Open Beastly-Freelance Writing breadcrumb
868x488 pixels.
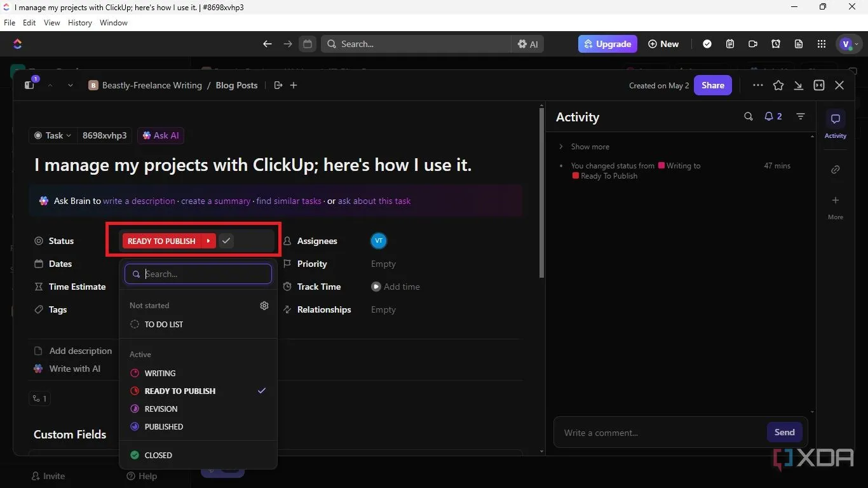[x=146, y=85]
